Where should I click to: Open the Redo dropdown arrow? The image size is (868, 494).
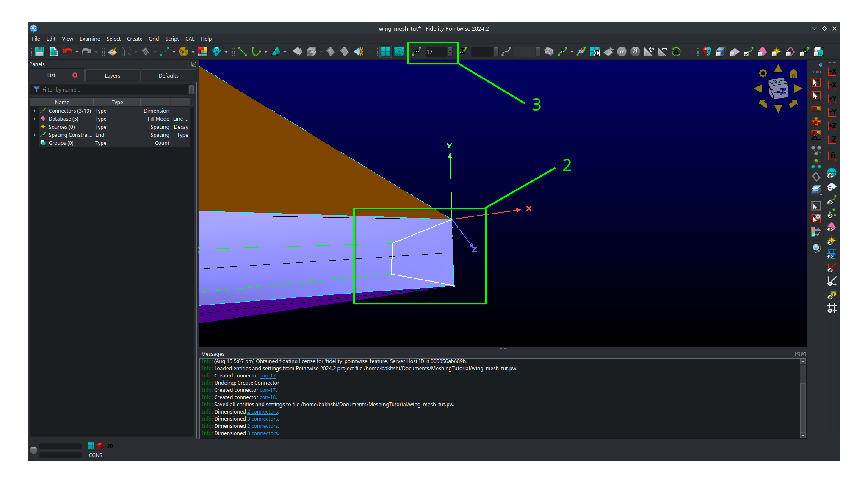point(96,52)
